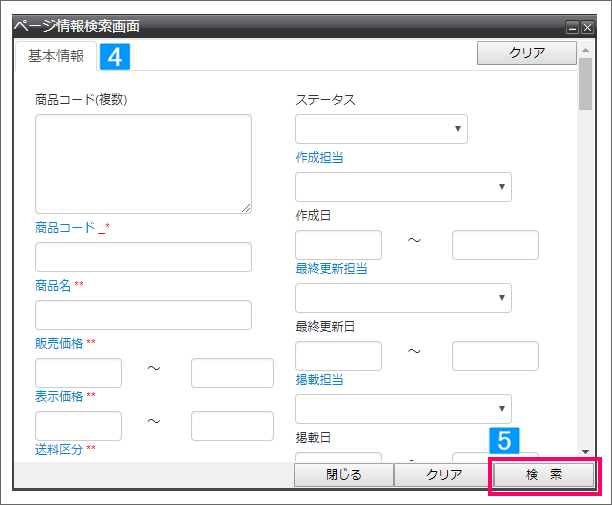Image resolution: width=612 pixels, height=505 pixels.
Task: Click the 販売価格 minimum price field
Action: pos(78,373)
